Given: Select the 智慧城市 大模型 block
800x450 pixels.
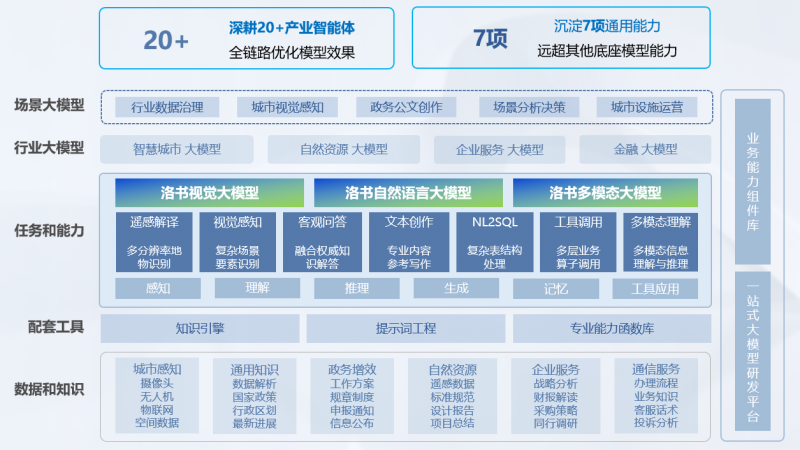Looking at the screenshot, I should click(x=177, y=149).
